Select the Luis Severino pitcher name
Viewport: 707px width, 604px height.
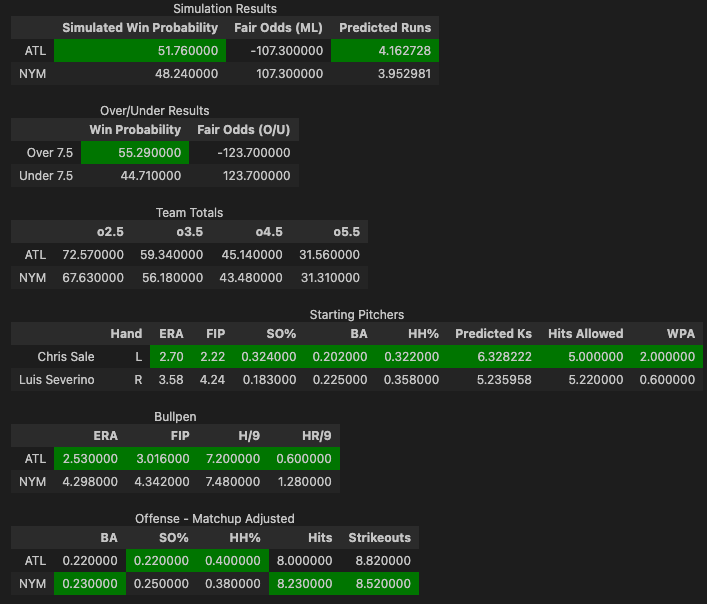(57, 380)
